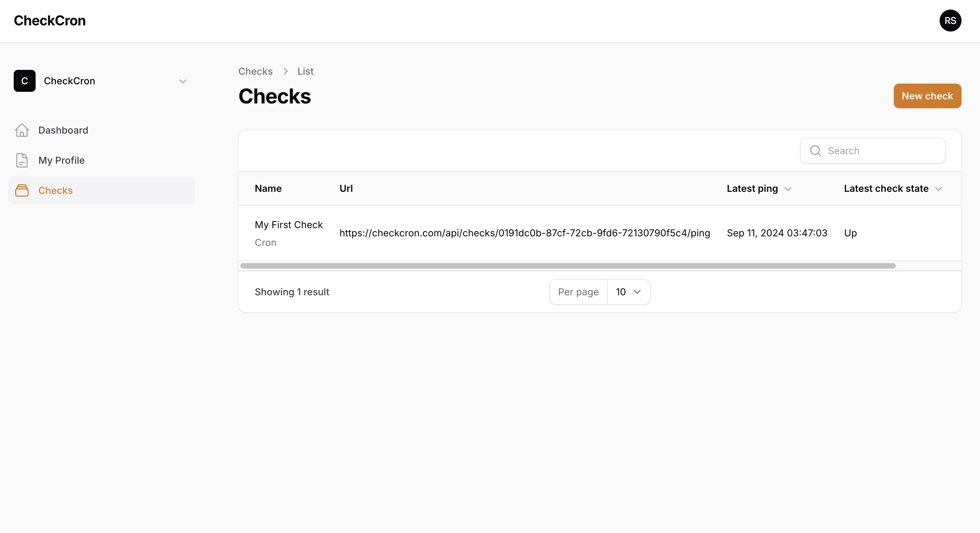Click the breadcrumb arrow chevron icon
Screen dimensions: 980x533
[285, 71]
